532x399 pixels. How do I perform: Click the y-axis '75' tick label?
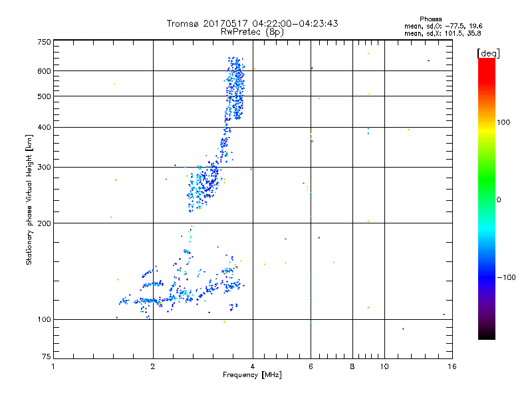click(x=47, y=356)
